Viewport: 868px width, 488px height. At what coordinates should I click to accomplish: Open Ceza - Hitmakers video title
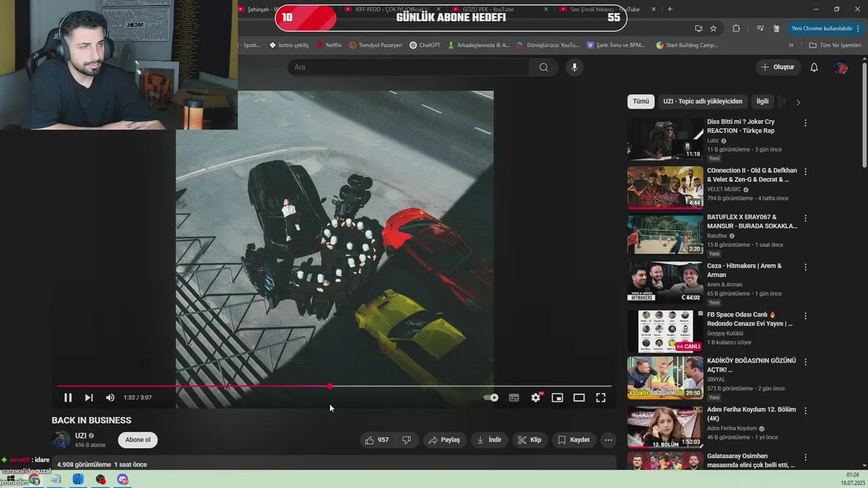coord(745,270)
